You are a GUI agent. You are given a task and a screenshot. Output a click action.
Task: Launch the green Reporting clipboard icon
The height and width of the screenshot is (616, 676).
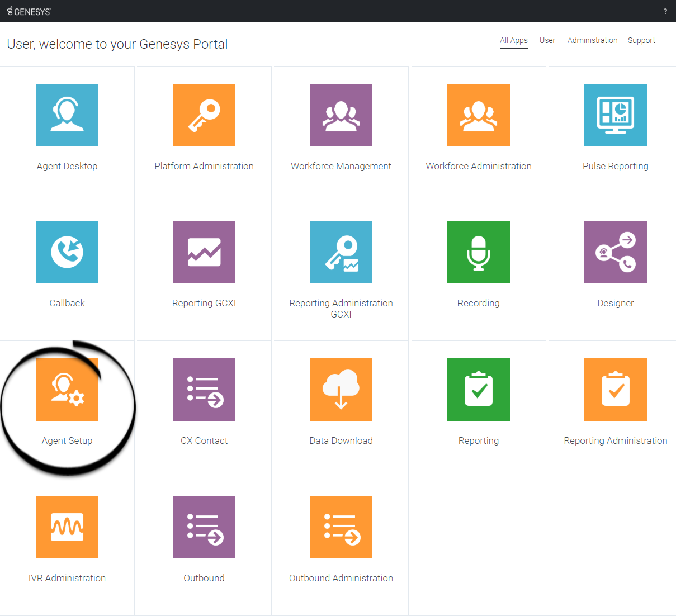(479, 390)
